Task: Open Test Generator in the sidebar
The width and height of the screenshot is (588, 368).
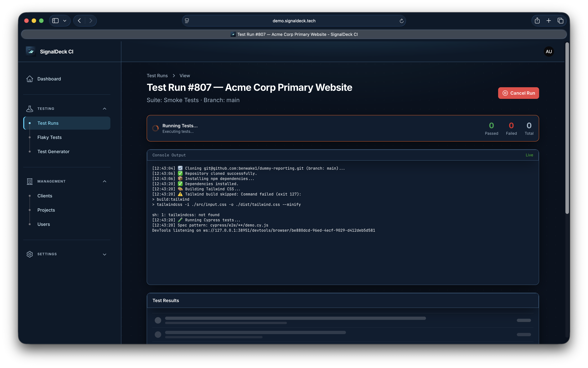Action: (53, 151)
